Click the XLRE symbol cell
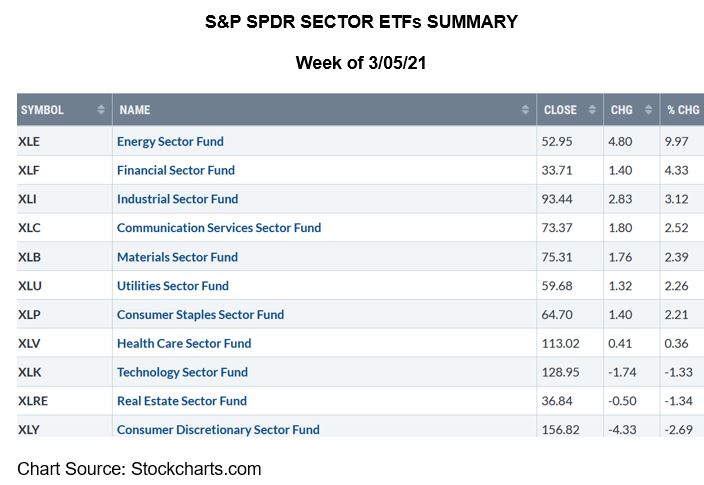 [x=33, y=401]
